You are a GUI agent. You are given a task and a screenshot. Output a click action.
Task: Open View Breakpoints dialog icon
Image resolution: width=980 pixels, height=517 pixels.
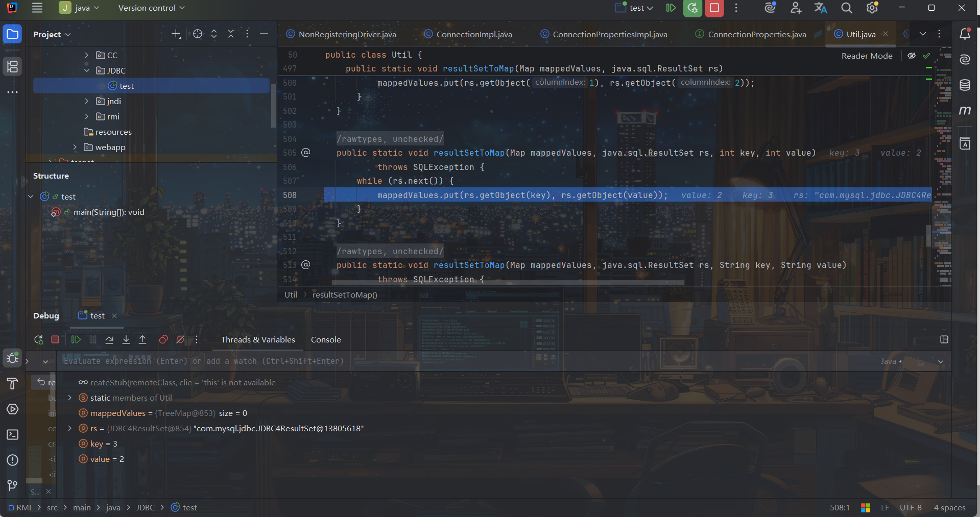click(163, 340)
